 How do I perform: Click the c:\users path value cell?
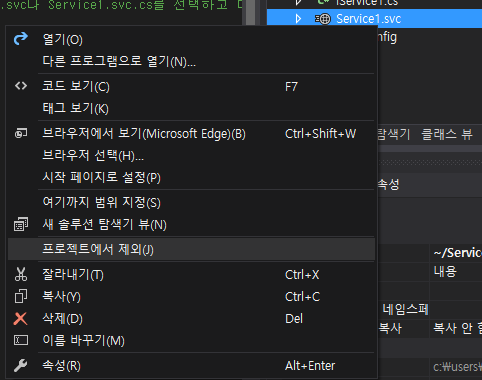[x=456, y=367]
